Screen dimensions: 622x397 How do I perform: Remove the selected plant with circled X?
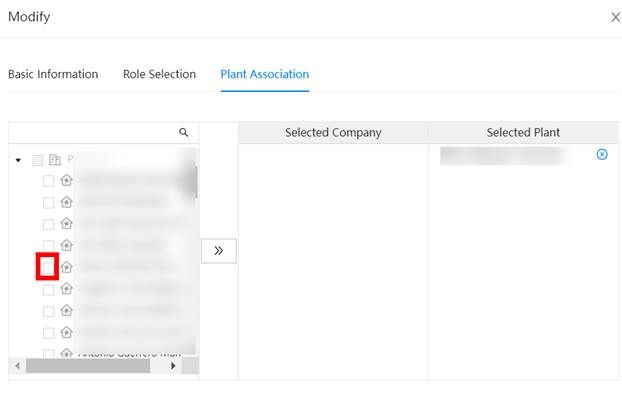click(x=601, y=154)
